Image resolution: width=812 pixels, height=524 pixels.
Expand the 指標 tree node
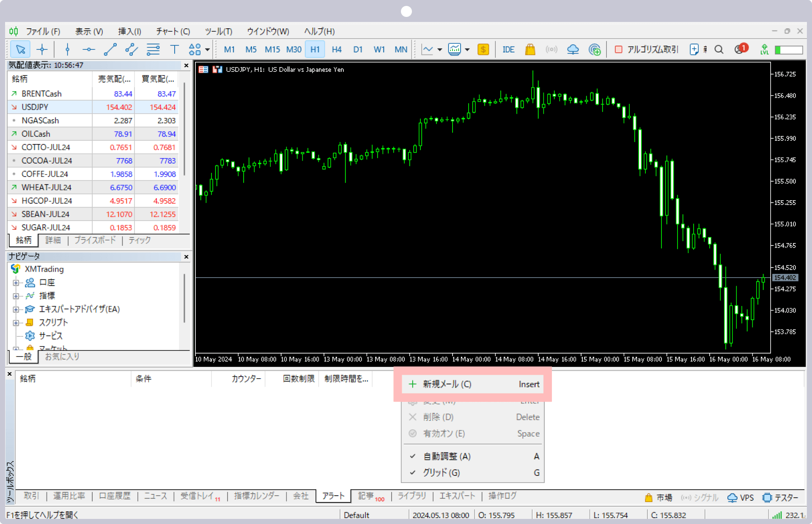[16, 296]
